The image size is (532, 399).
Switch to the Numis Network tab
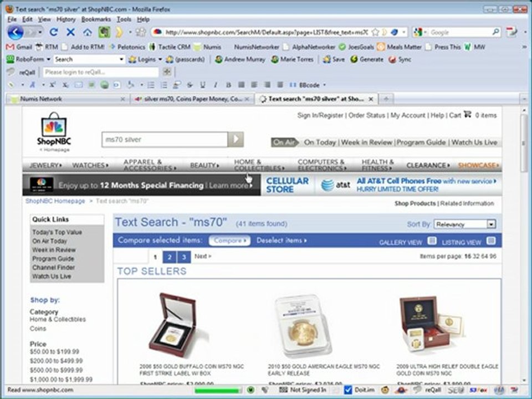click(68, 99)
